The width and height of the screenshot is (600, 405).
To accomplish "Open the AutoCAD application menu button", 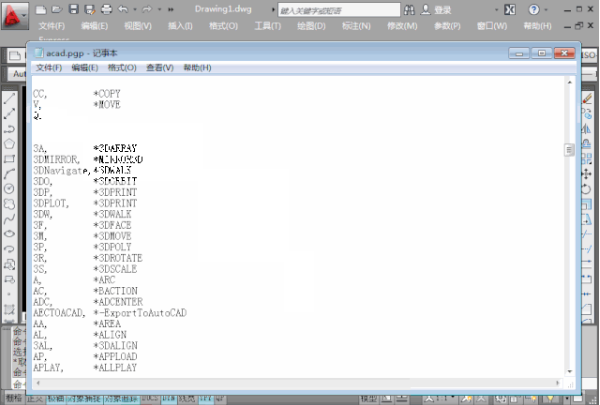I will tap(15, 15).
